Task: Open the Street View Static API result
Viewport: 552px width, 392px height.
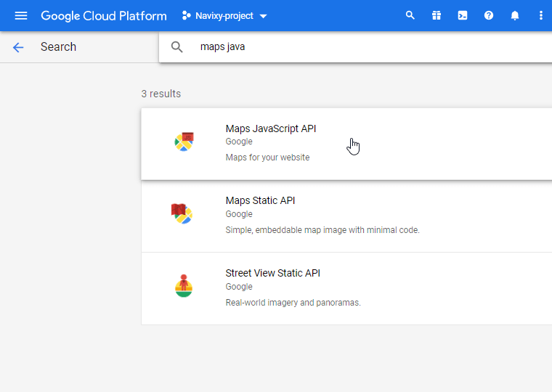Action: point(346,288)
